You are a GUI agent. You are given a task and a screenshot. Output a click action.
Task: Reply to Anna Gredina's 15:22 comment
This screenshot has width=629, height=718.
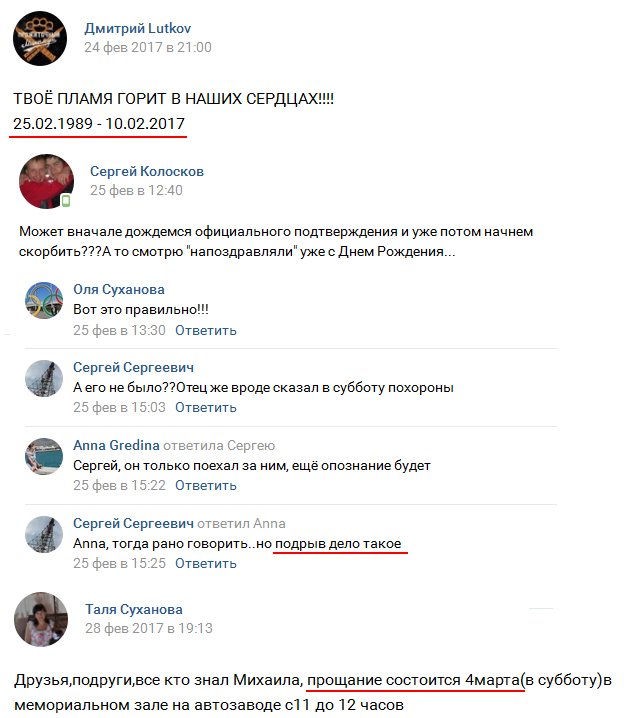tap(206, 485)
